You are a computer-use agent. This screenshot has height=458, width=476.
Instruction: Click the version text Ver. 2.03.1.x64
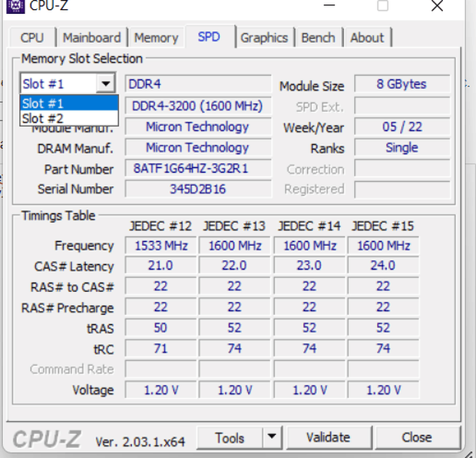pyautogui.click(x=140, y=441)
